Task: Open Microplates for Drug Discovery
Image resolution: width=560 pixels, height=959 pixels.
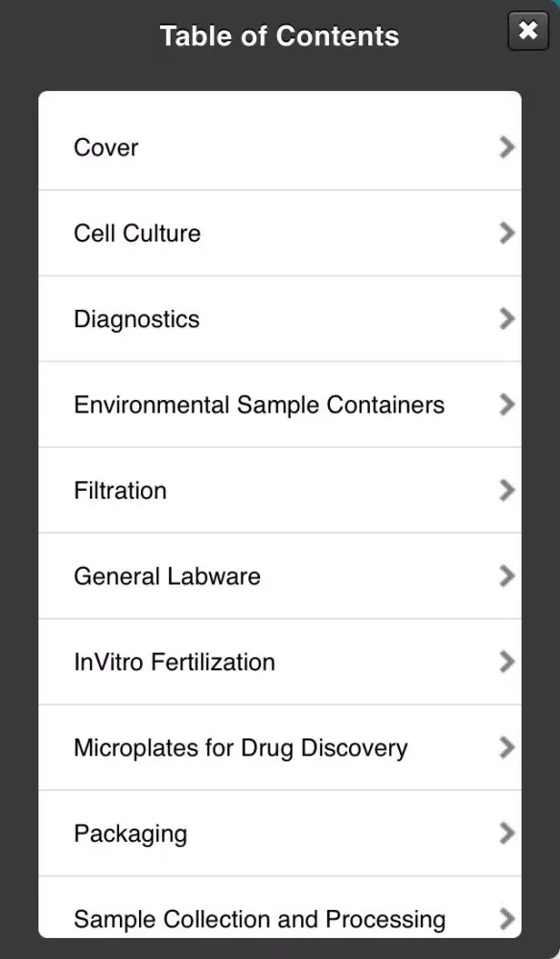Action: click(x=280, y=747)
